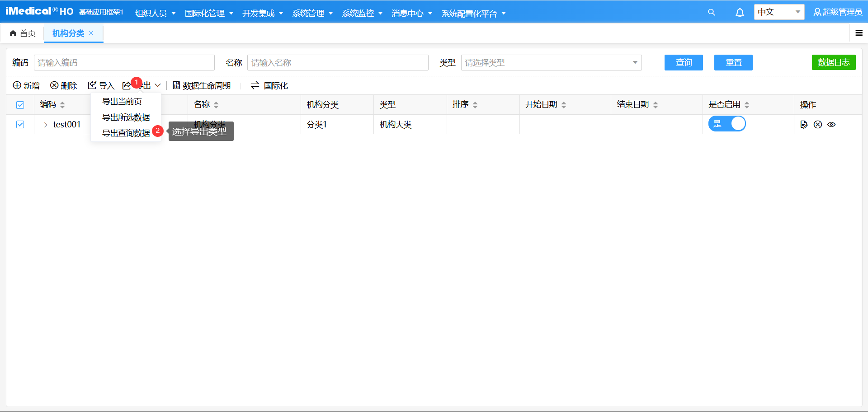The width and height of the screenshot is (868, 412).
Task: Select the 删除 delete icon in toolbar
Action: click(54, 85)
